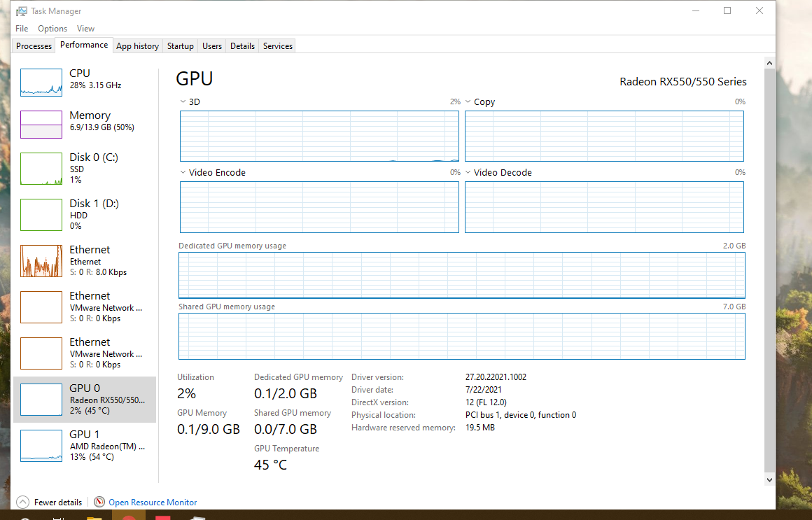Click the 0.0/7.0 GB shared memory value
Screen dimensions: 812x520
(x=286, y=429)
